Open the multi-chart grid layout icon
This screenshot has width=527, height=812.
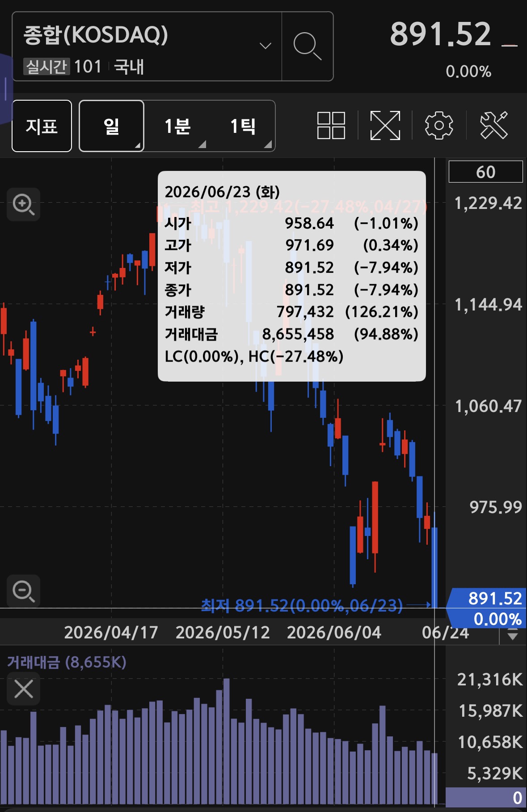331,126
